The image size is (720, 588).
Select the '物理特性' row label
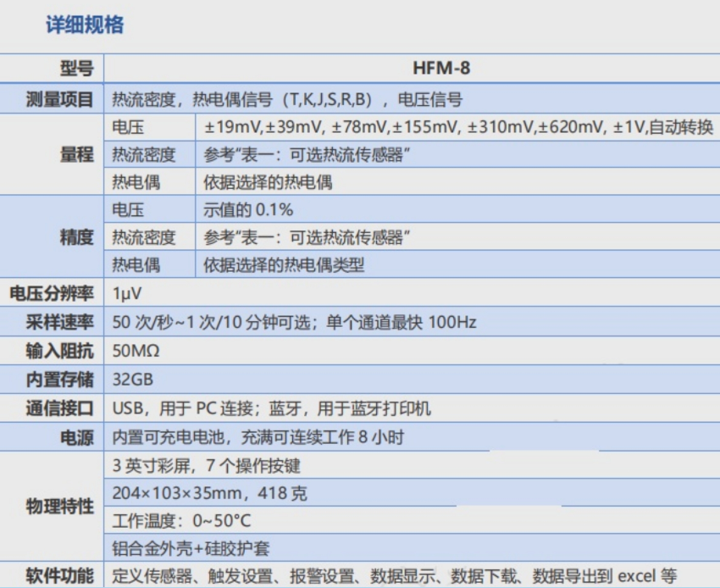pos(59,506)
